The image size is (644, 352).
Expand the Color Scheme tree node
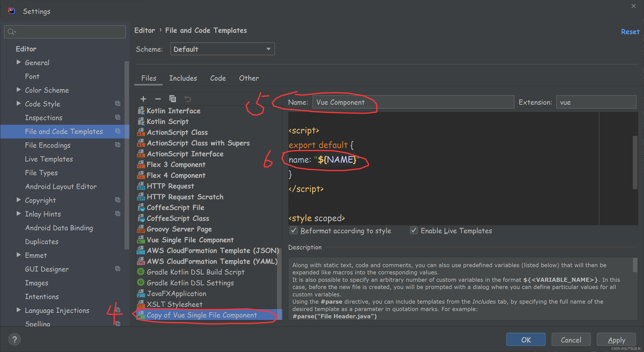pos(18,90)
